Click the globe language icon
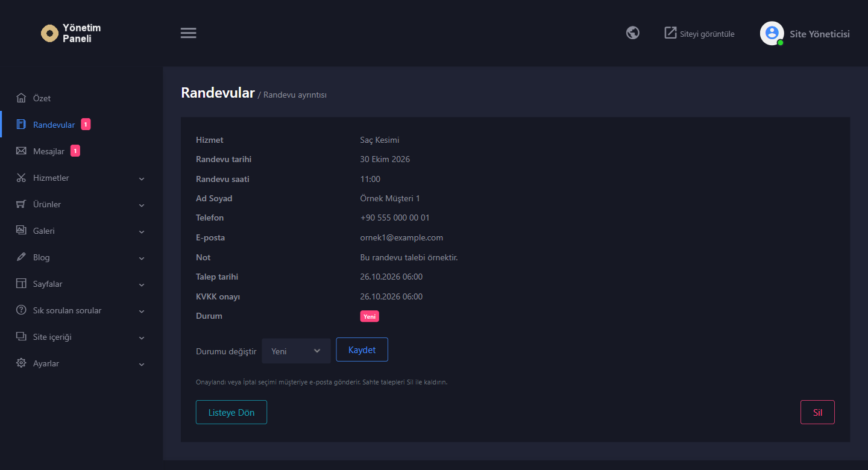 pos(633,33)
